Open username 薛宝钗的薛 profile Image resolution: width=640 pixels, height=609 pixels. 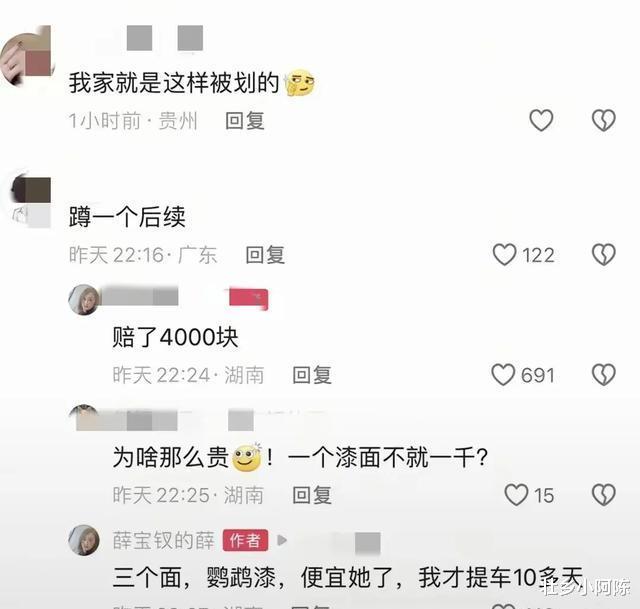163,540
